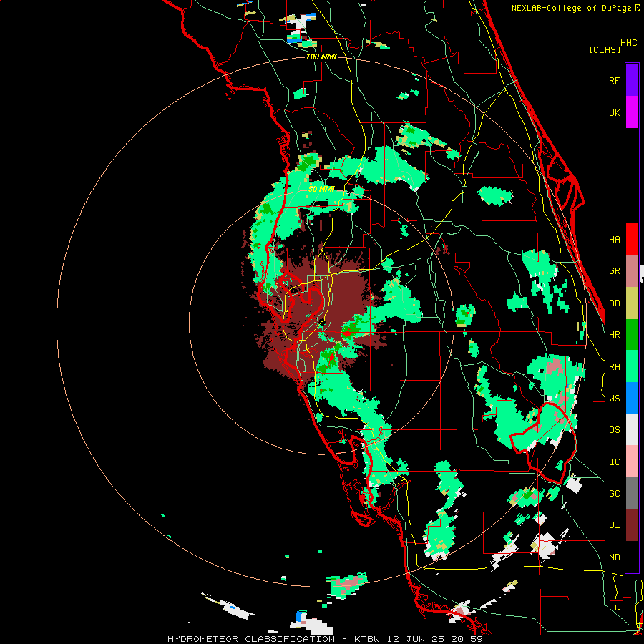Viewport: 644px width, 644px height.
Task: Click the 'RA' legend label
Action: tap(614, 367)
